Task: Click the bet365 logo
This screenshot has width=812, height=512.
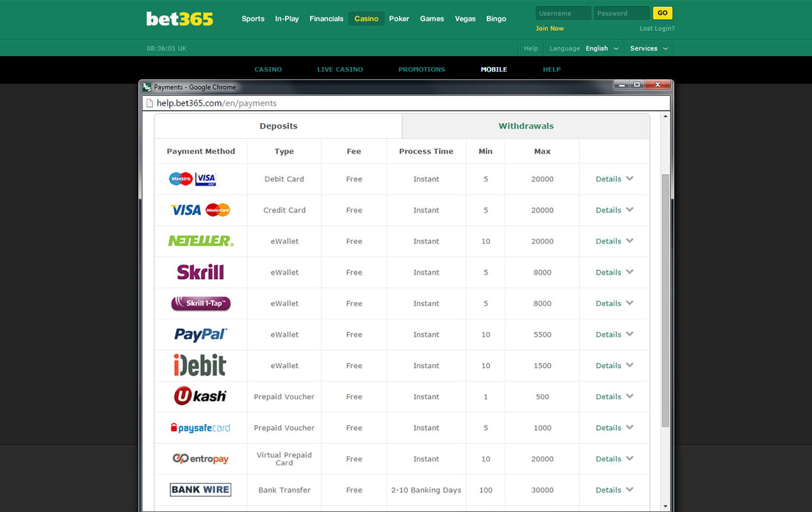Action: click(179, 19)
